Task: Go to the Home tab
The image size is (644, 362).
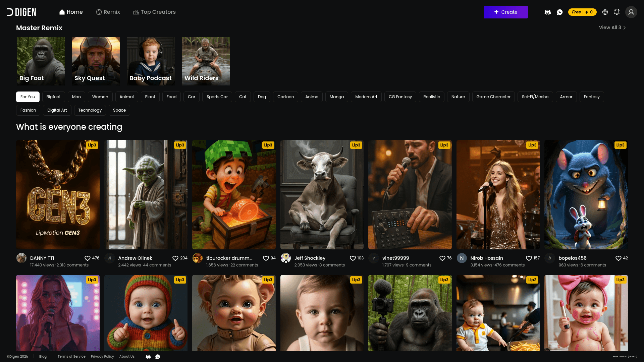Action: coord(71,12)
